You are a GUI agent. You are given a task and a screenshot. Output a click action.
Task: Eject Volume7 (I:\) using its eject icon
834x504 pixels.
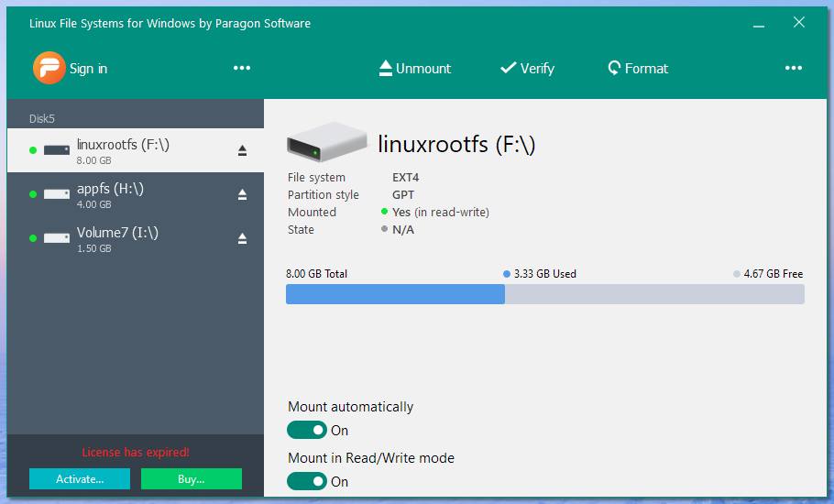[x=242, y=238]
